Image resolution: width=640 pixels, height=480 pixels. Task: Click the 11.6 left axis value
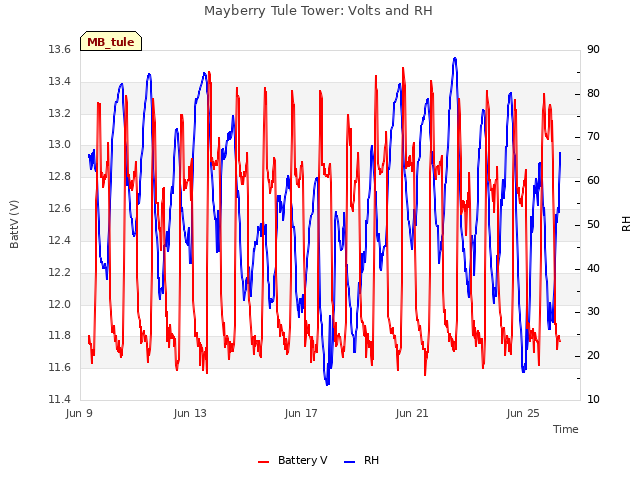[60, 367]
